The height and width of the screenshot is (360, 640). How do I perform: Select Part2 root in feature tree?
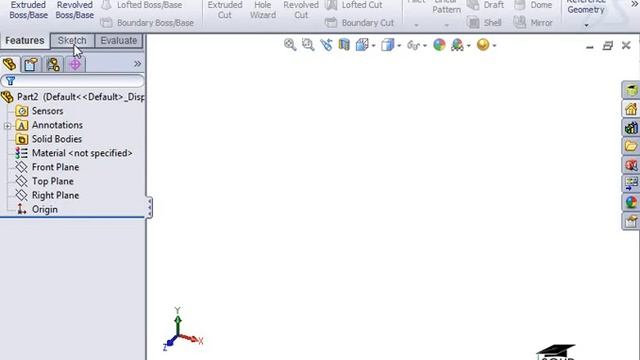click(72, 97)
